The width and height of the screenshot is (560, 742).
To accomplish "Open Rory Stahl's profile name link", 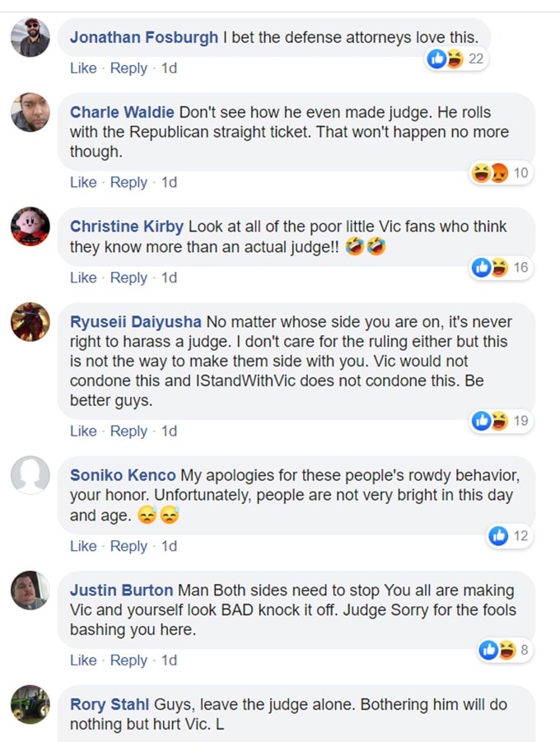I will coord(110,705).
